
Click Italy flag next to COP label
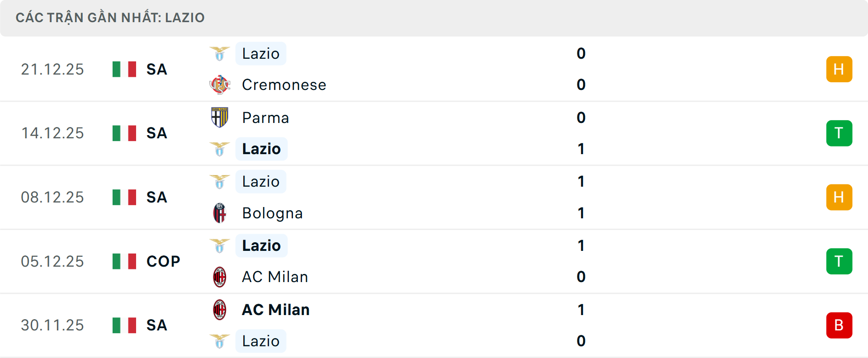[x=124, y=261]
